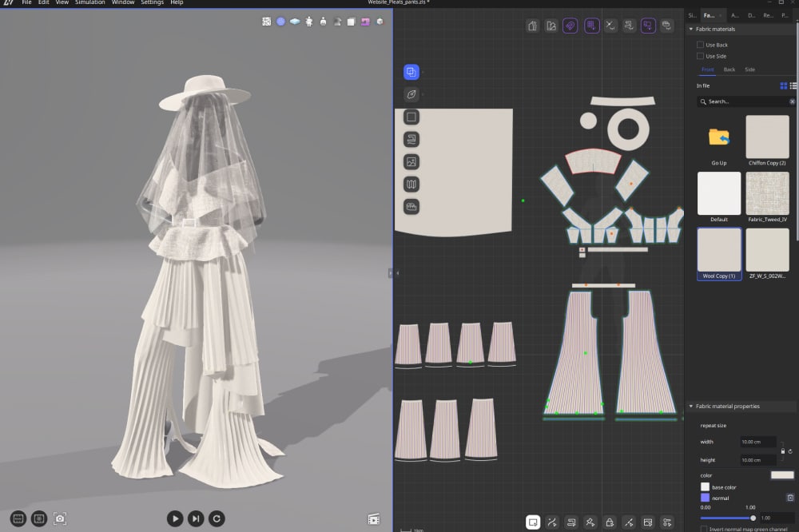Select the blue transform tool in 2D sidebar
Viewport: 799px width, 532px height.
click(411, 72)
